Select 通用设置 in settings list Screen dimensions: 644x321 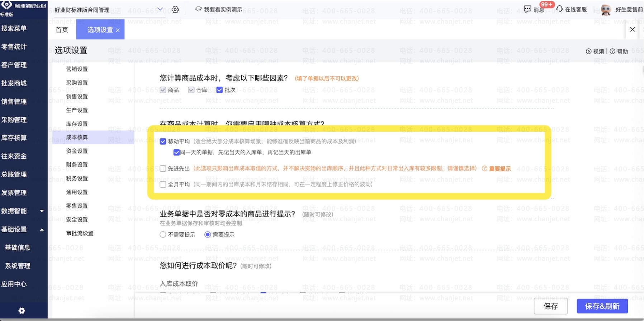click(77, 192)
